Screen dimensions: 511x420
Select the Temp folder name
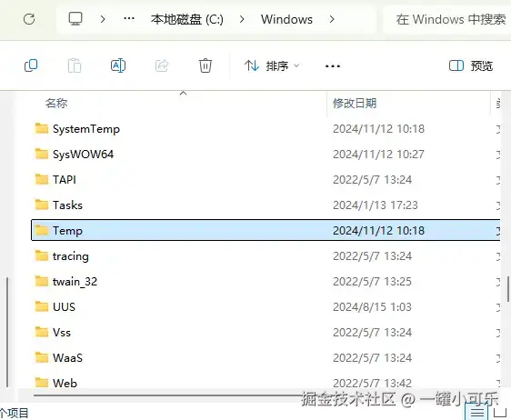pos(67,231)
